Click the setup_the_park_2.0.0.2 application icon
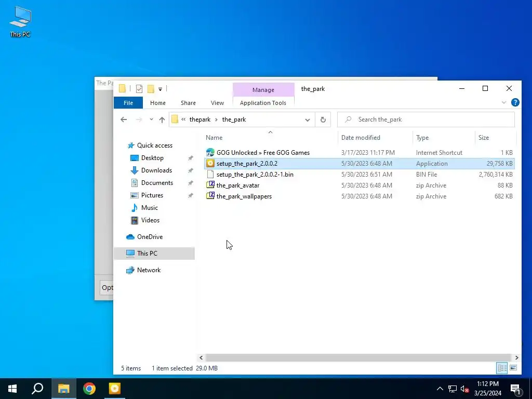 pyautogui.click(x=210, y=164)
